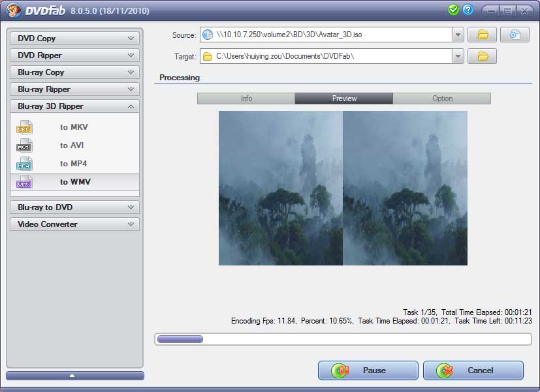
Task: Click the 'Processing' heading text
Action: (x=180, y=78)
